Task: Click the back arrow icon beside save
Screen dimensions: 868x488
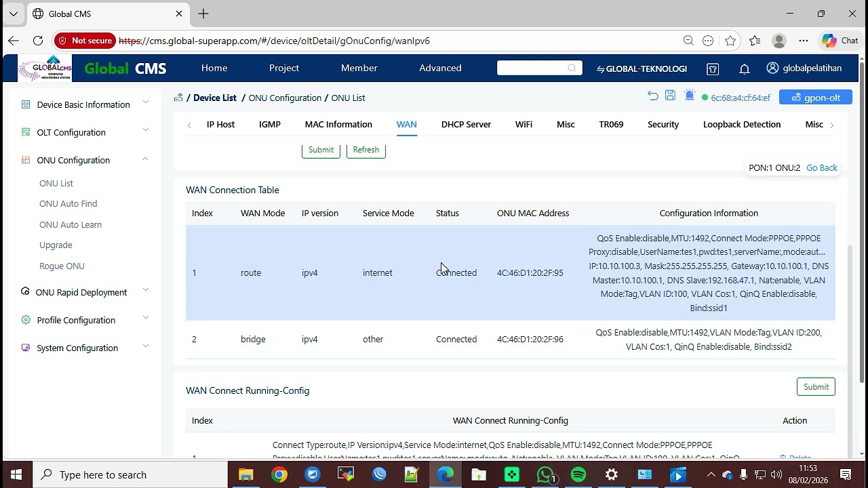Action: [x=653, y=96]
